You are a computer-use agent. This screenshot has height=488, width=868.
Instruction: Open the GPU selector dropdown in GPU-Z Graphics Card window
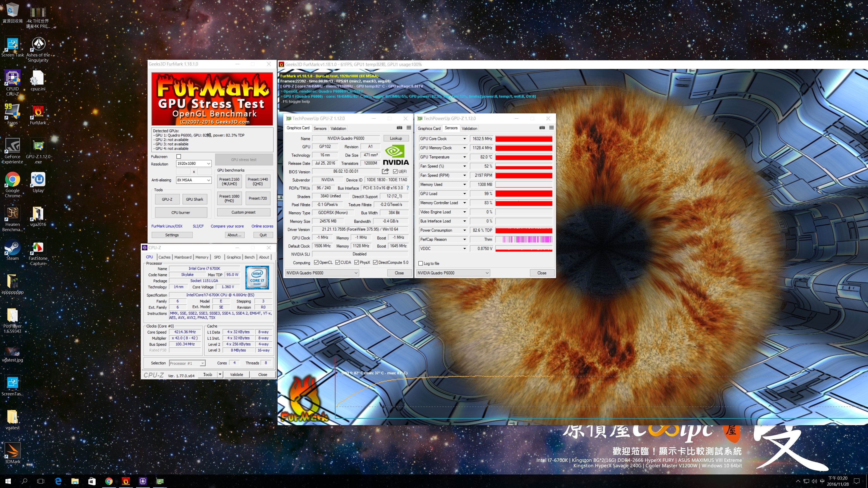[322, 273]
